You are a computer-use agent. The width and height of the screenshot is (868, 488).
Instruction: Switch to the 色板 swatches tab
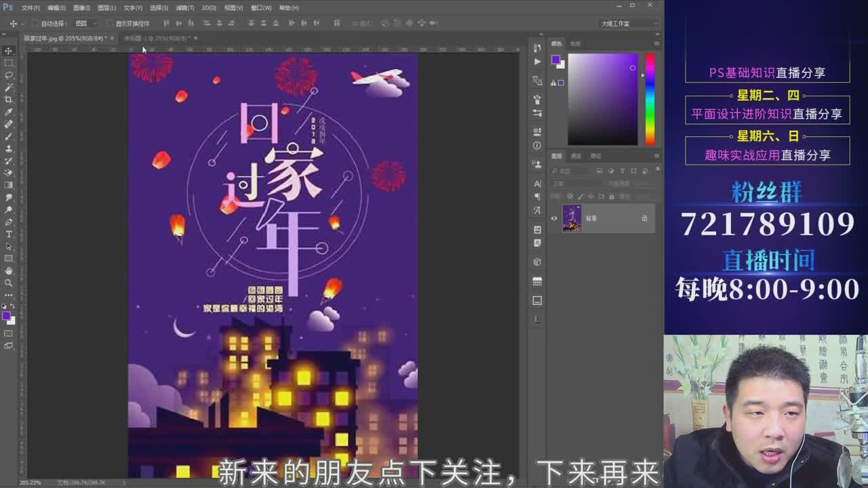575,43
